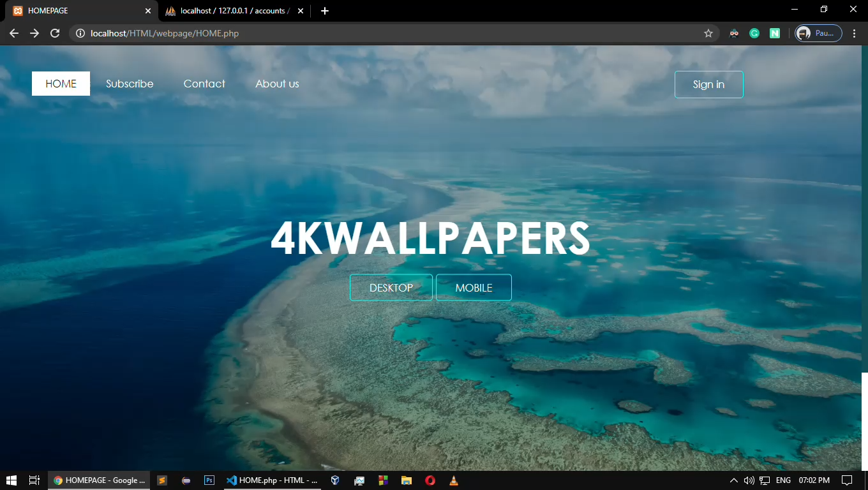Reload the HOME.php page
Image resolution: width=868 pixels, height=490 pixels.
(55, 33)
